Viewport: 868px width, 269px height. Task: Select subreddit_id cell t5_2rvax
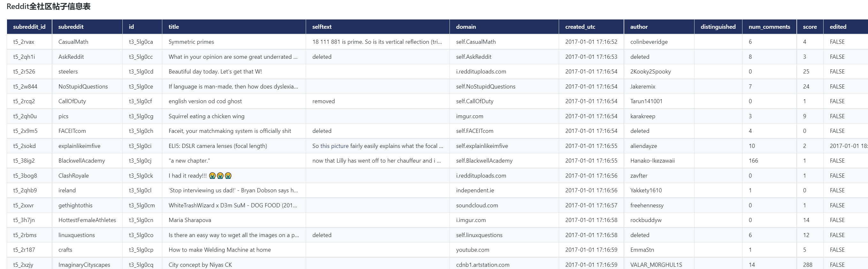29,42
